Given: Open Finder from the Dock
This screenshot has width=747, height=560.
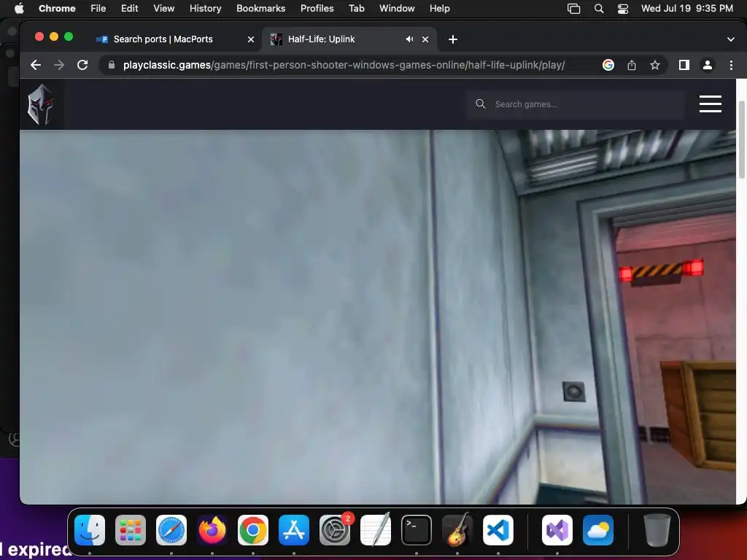Looking at the screenshot, I should pos(90,530).
